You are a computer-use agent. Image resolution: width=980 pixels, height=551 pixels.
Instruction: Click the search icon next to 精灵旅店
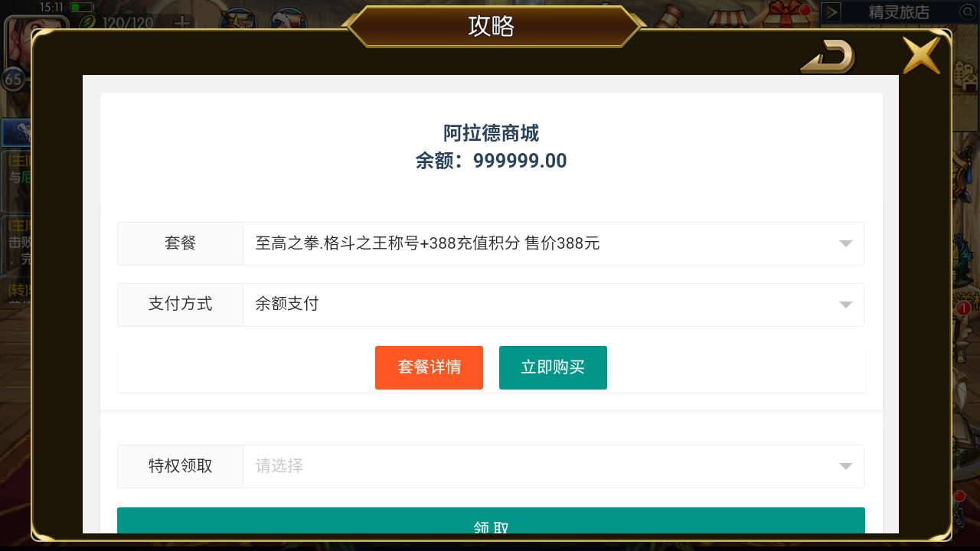click(x=967, y=12)
